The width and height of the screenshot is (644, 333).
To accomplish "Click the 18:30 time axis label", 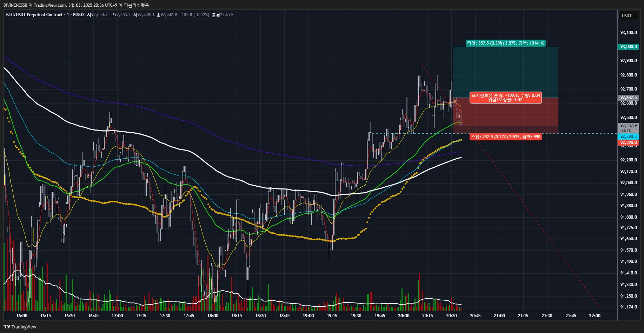I will click(260, 316).
